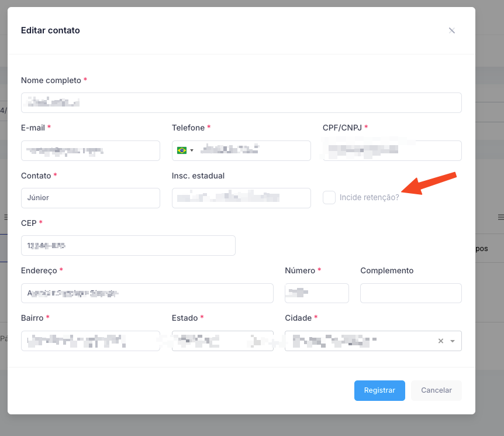504x436 pixels.
Task: Click the CEP input field
Action: tap(128, 246)
